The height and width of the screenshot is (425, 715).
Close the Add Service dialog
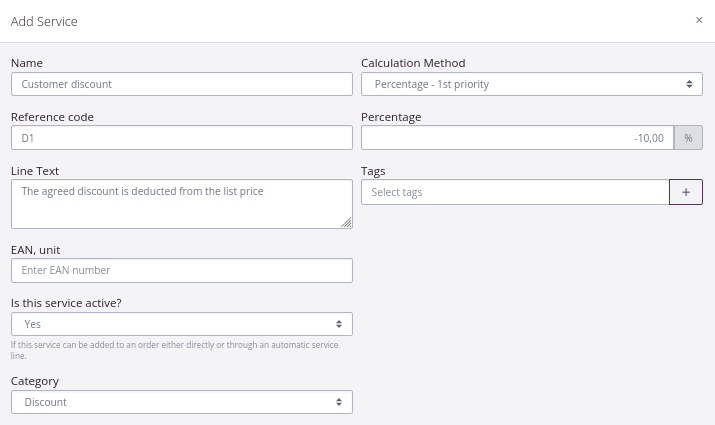pos(699,20)
